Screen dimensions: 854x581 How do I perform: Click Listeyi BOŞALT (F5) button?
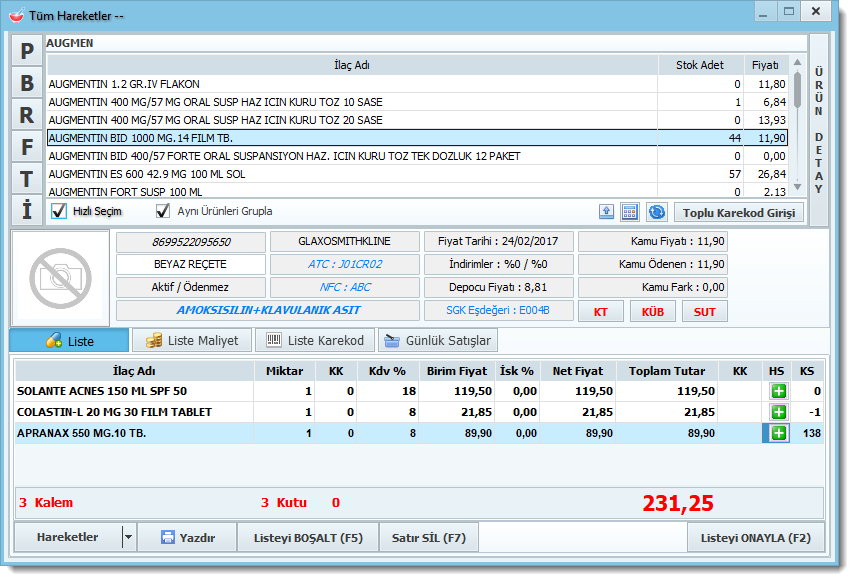coord(308,537)
